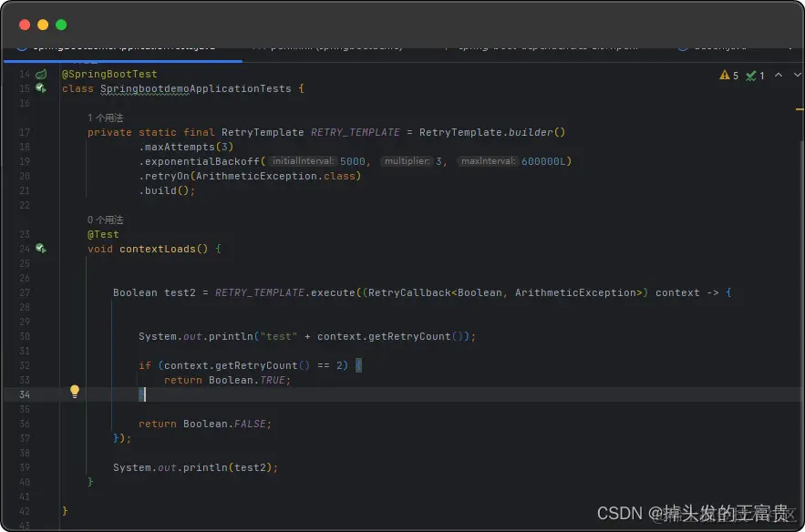
Task: Click the .build(); call
Action: [167, 190]
